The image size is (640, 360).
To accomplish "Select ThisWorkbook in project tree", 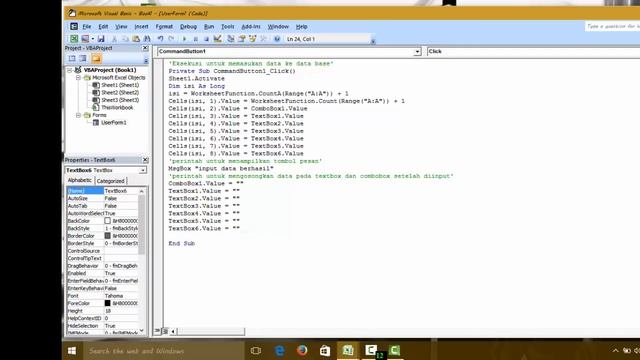I will (117, 108).
